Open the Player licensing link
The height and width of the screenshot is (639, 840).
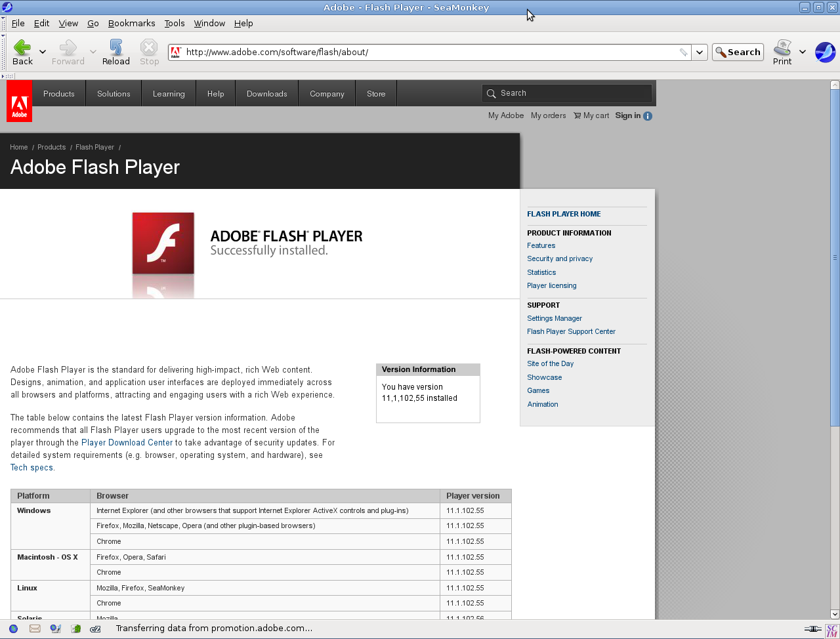click(552, 285)
